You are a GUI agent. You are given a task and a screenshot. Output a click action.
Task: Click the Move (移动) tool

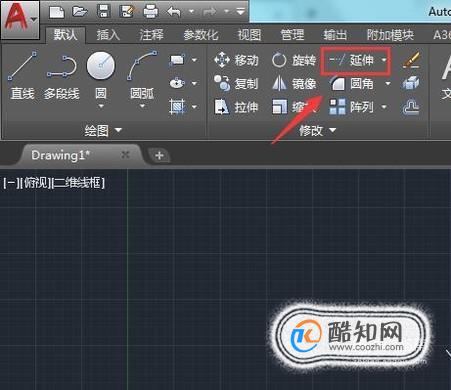click(236, 60)
